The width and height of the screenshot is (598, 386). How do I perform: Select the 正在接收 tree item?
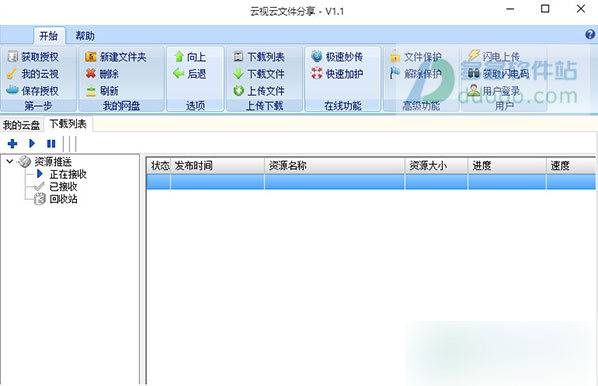68,174
